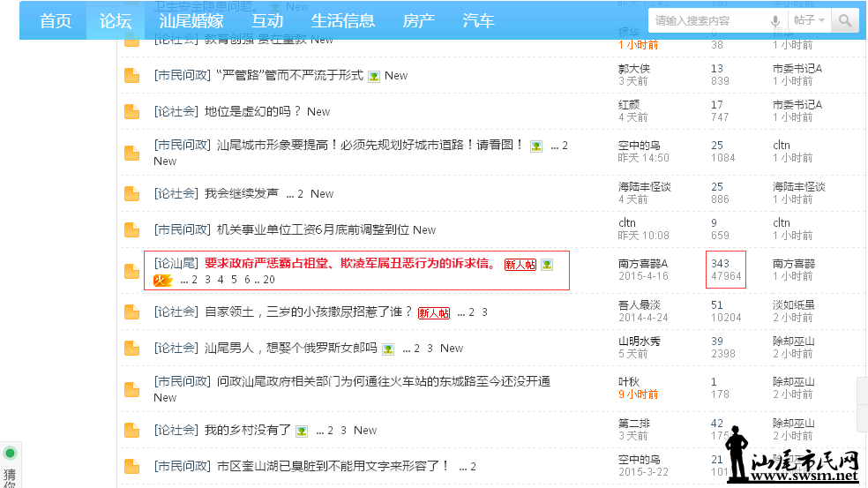This screenshot has height=488, width=868.
Task: Click the 新人帖 badge on 自家领土 thread
Action: coord(433,312)
